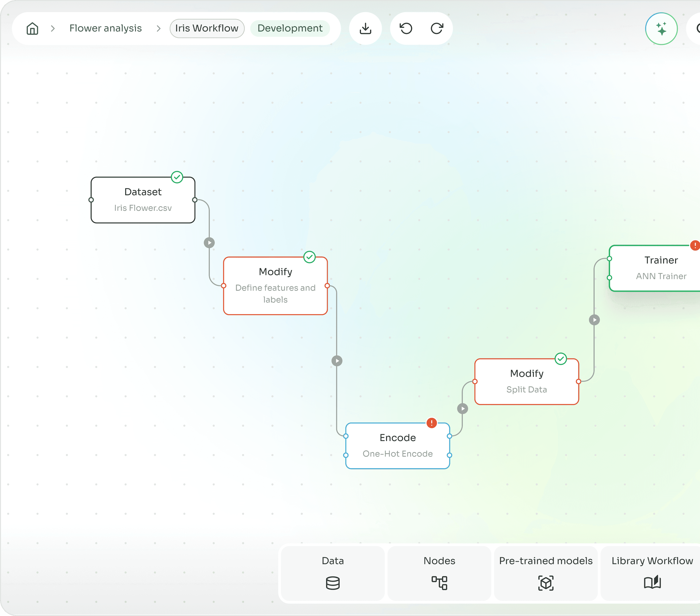Click the download workflow icon

coord(365,28)
